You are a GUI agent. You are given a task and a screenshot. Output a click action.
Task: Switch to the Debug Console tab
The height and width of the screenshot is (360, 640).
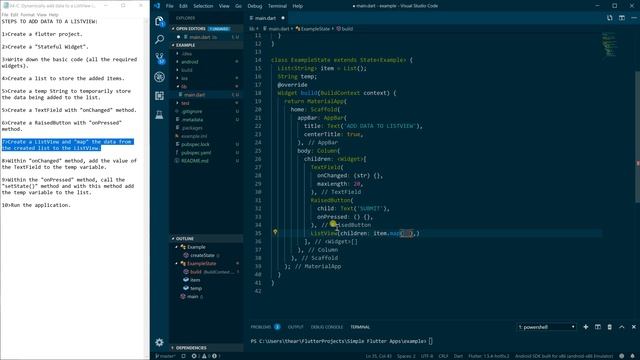[327, 327]
